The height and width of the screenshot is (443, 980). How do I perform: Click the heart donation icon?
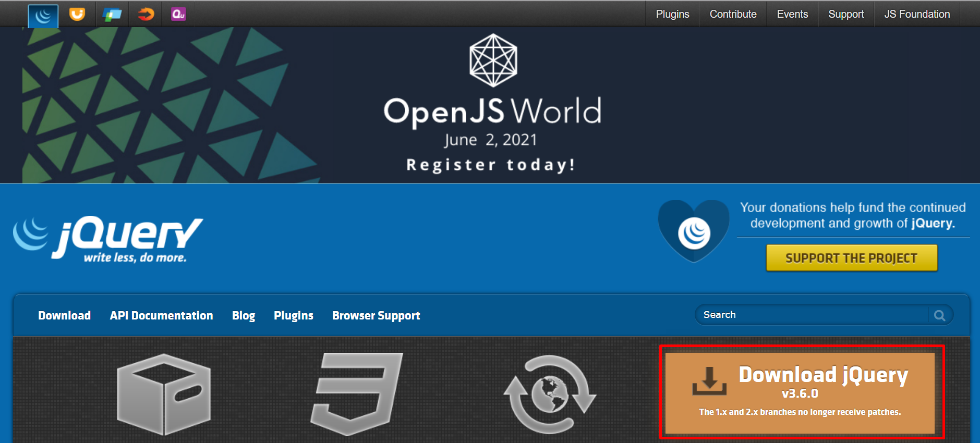point(694,230)
